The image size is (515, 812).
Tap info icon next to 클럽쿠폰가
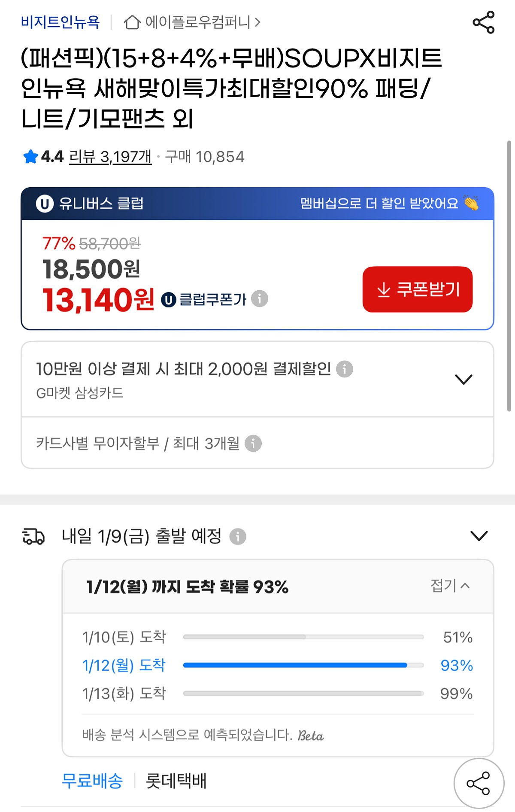[260, 298]
